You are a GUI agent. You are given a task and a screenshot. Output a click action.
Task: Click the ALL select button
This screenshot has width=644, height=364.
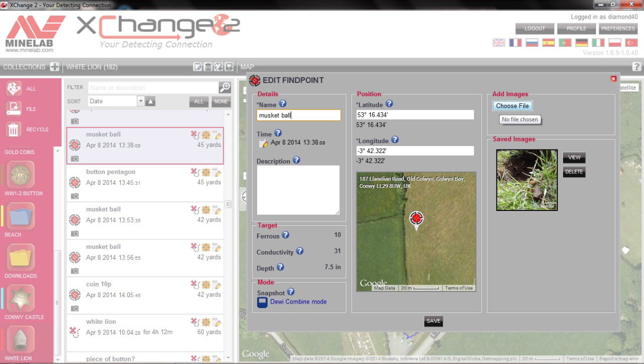click(x=199, y=102)
